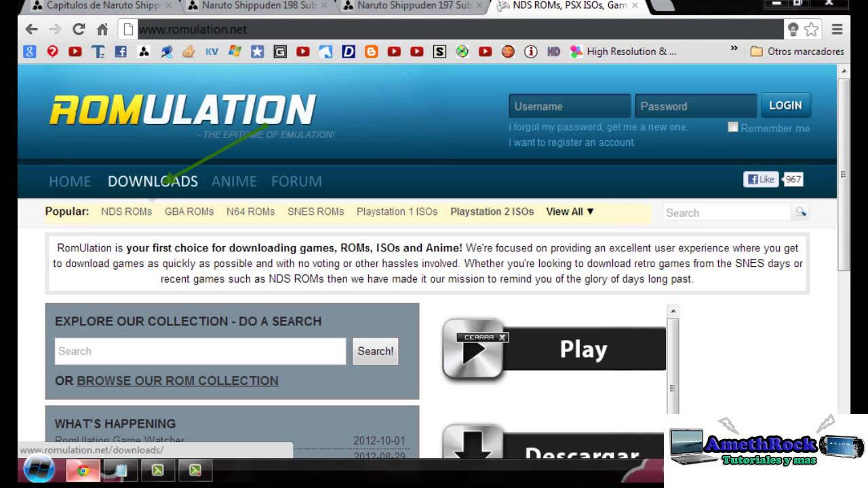Open the High Resolution bookmark
The width and height of the screenshot is (868, 488).
coord(623,52)
